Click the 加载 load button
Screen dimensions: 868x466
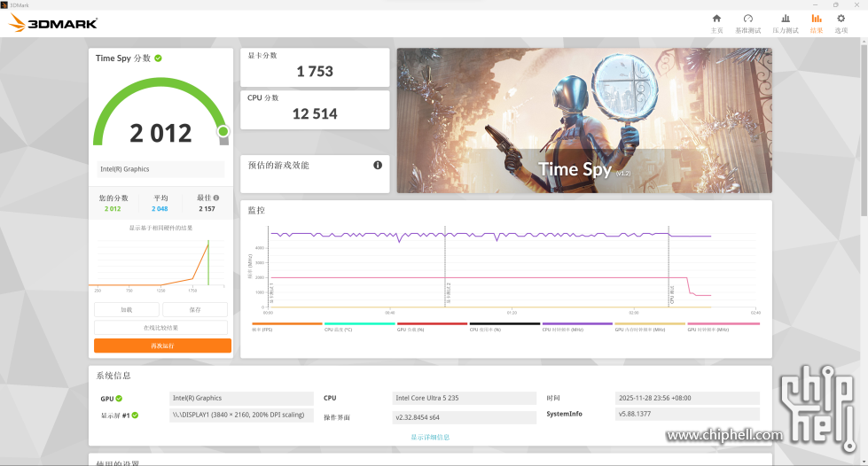(x=127, y=309)
